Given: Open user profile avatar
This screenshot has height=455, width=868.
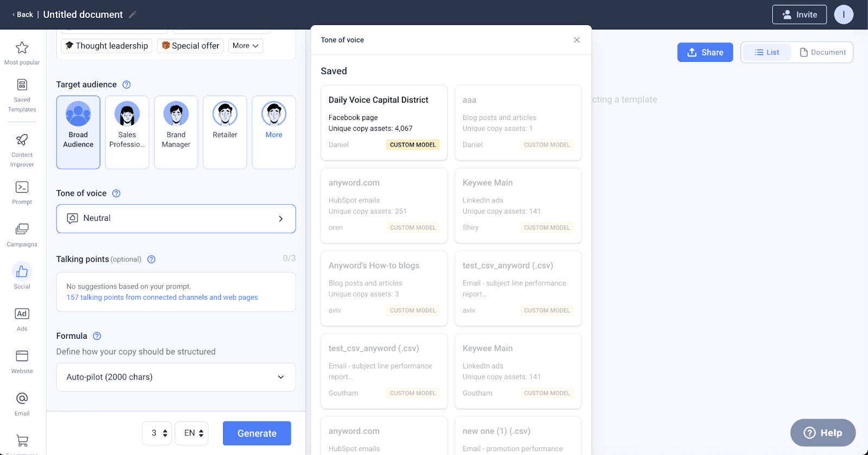Looking at the screenshot, I should tap(844, 15).
